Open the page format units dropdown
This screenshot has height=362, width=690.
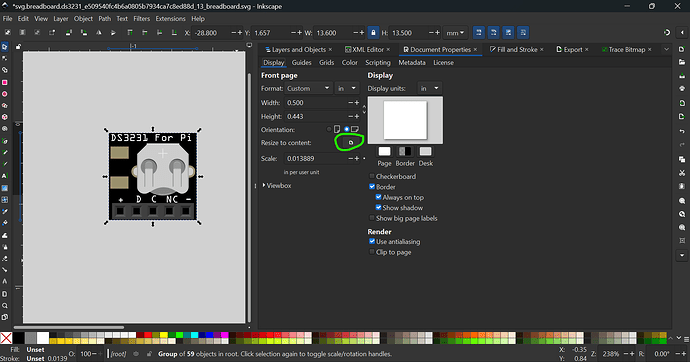tap(347, 88)
